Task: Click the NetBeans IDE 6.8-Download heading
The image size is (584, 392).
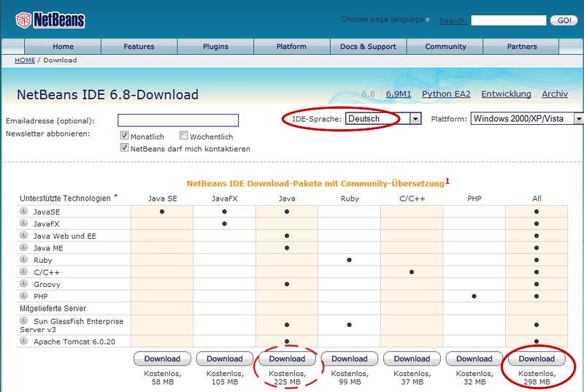Action: pos(107,95)
